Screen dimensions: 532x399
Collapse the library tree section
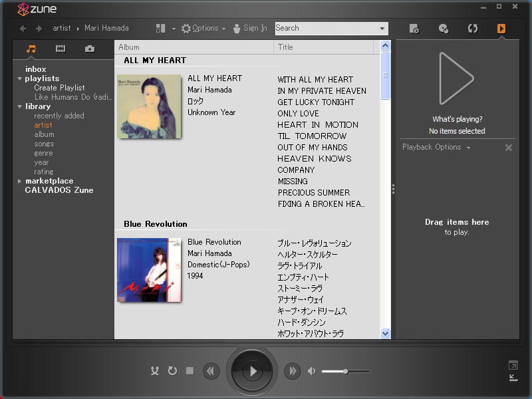pos(20,106)
